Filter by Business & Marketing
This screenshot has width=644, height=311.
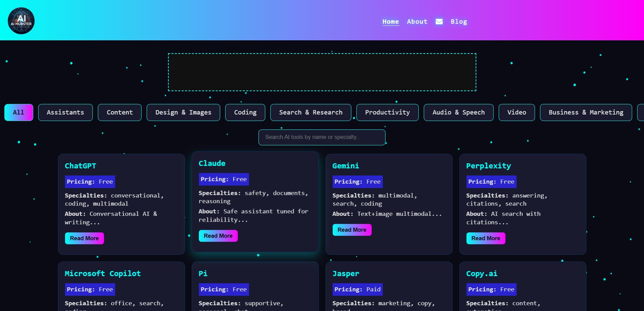586,112
